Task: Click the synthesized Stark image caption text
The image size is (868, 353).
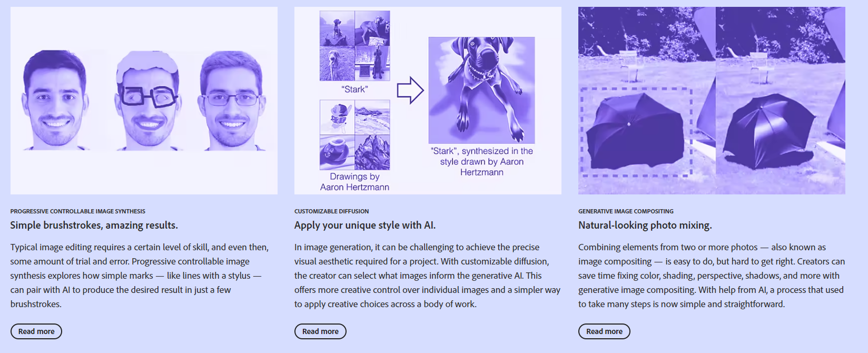Action: click(481, 161)
